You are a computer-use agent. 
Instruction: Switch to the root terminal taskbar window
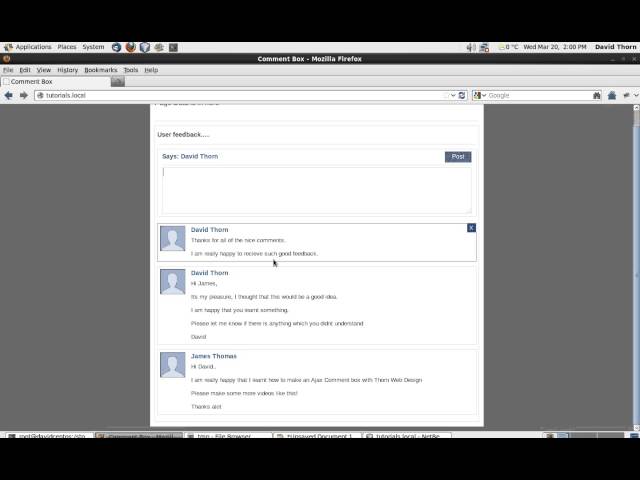point(49,436)
